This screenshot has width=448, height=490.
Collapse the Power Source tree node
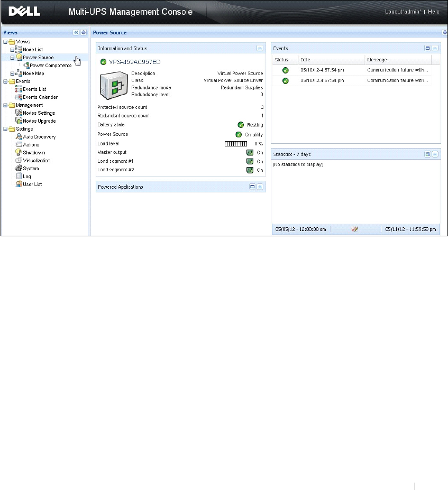coord(12,58)
